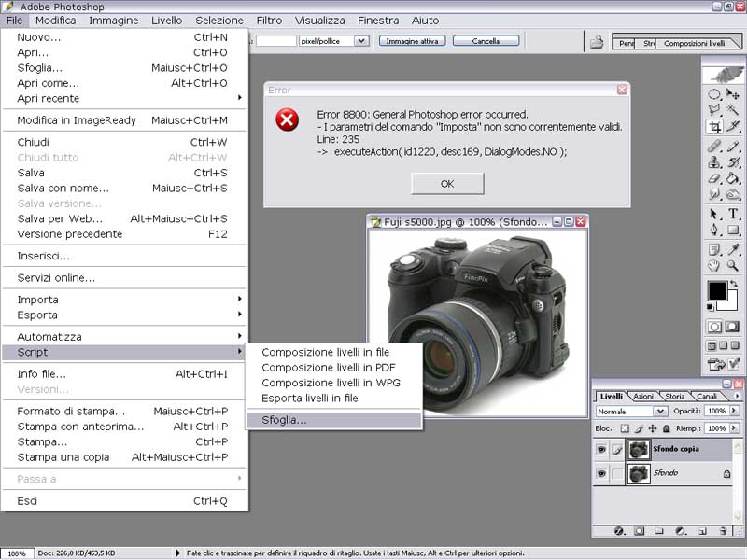Select the Smudge finger tool
The image size is (747, 560).
pos(714,194)
